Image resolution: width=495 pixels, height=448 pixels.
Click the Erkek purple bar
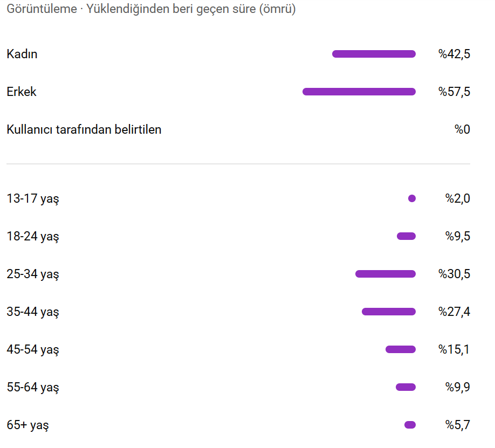click(x=359, y=92)
